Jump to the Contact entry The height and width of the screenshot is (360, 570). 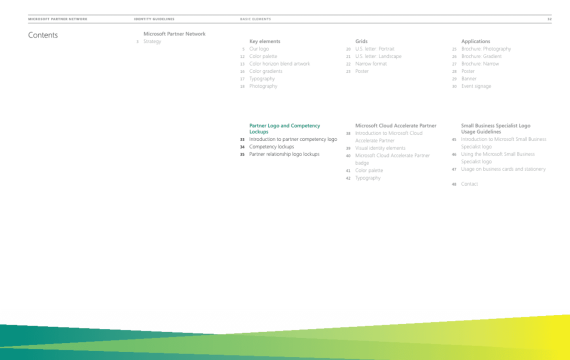(x=469, y=184)
